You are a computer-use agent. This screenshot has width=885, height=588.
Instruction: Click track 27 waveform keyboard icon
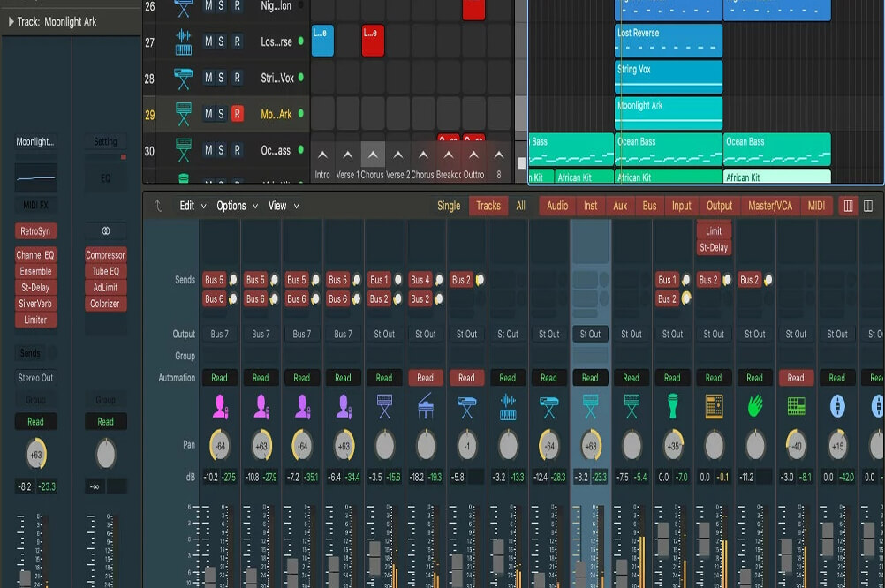pyautogui.click(x=184, y=41)
